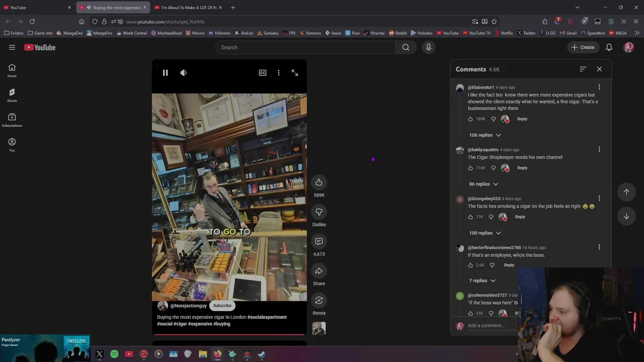Reload the page

[32, 22]
